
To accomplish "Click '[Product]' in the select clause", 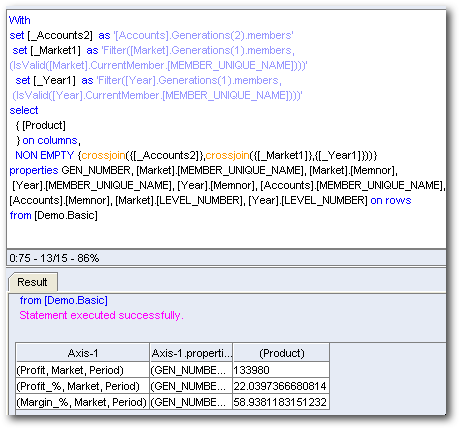I will coord(44,125).
